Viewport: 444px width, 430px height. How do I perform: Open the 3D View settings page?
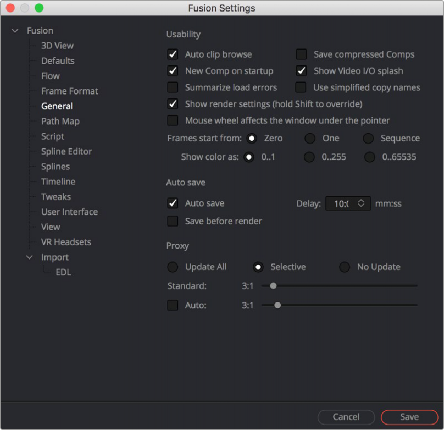pos(57,46)
